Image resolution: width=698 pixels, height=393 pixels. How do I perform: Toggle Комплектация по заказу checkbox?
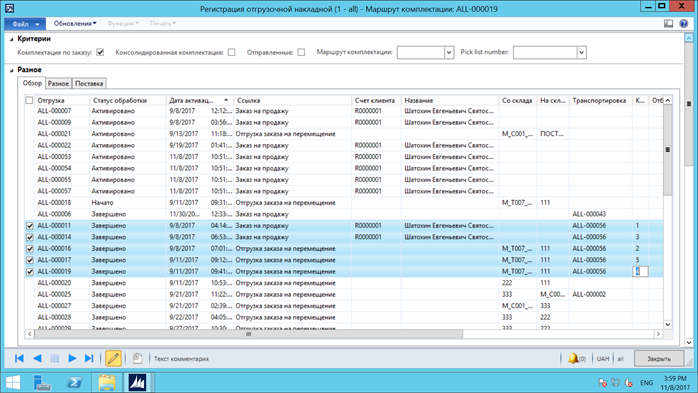pos(100,53)
